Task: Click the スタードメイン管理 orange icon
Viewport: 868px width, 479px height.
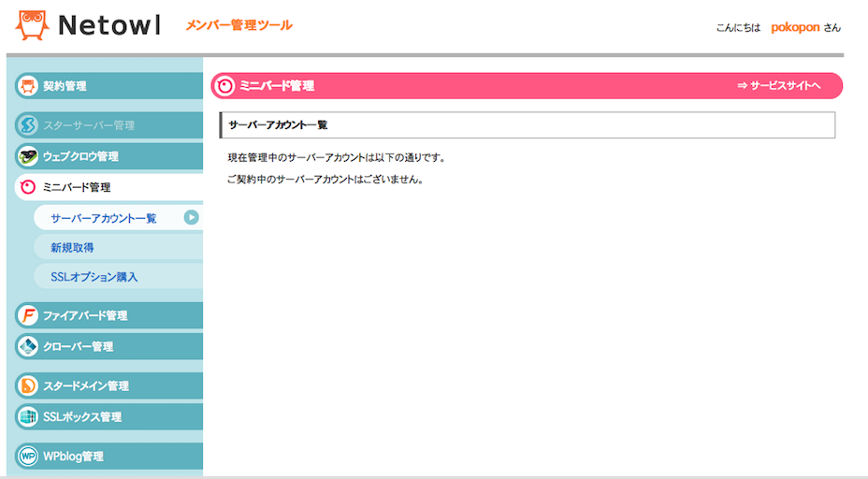Action: [28, 385]
